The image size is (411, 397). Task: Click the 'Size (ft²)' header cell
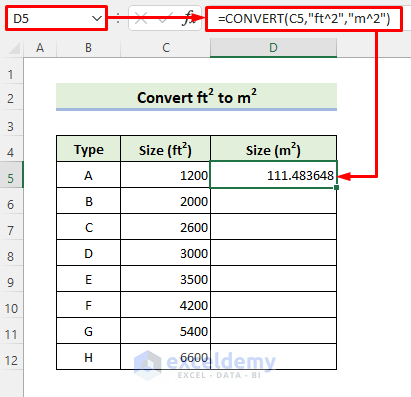pyautogui.click(x=165, y=149)
